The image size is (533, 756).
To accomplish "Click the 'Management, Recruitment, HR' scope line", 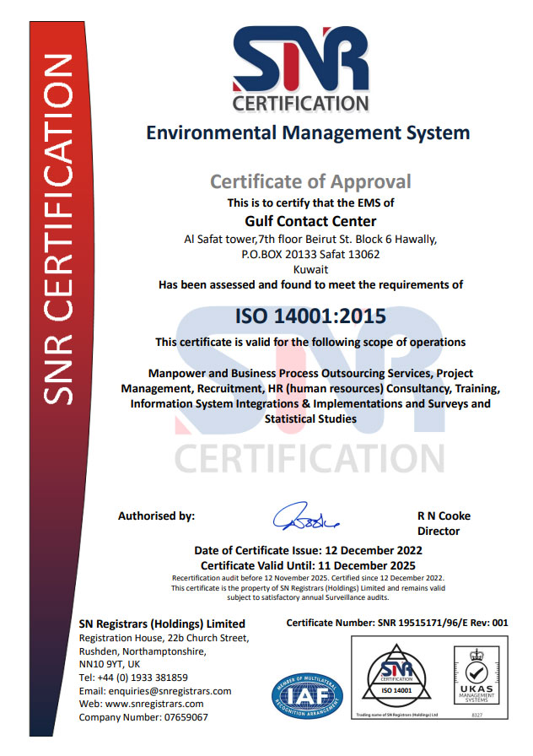I will pos(310,389).
